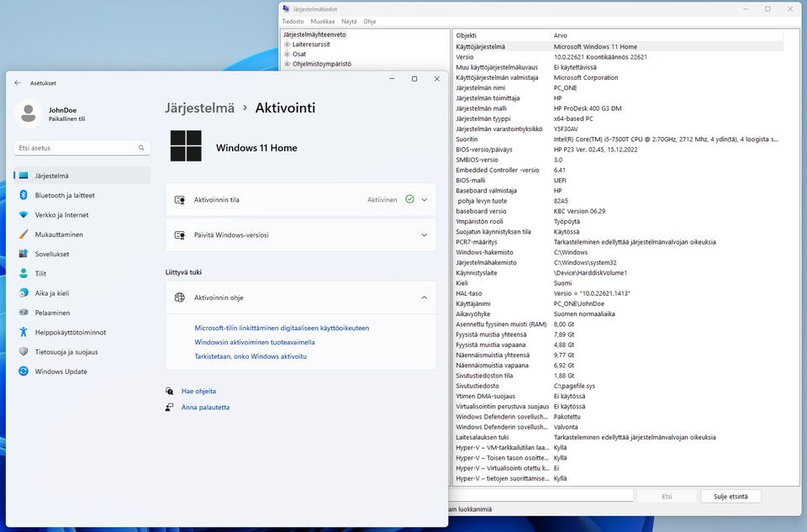Open Muokkaa menu in Järjestelmätiedot
This screenshot has width=807, height=532.
[323, 22]
